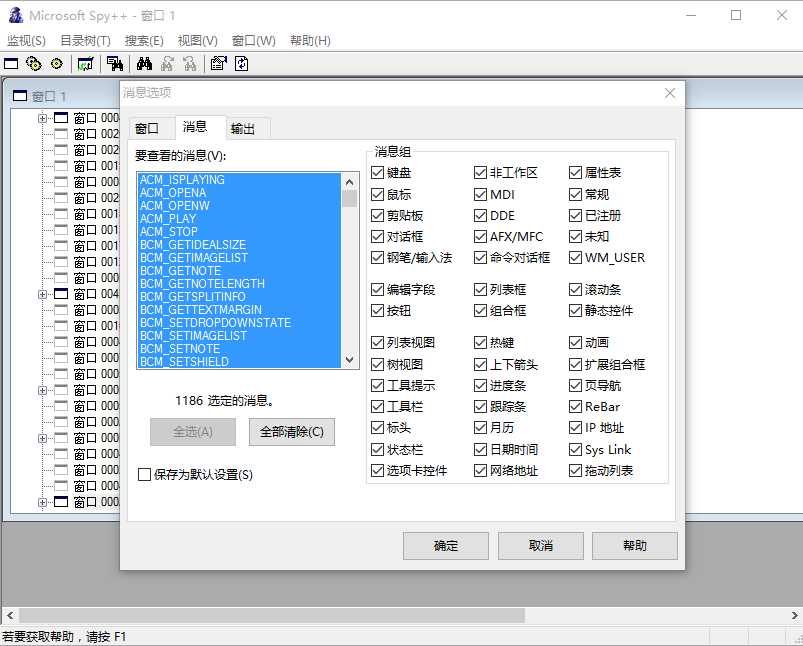Click the Spy++ Windows view toolbar icon

11,64
